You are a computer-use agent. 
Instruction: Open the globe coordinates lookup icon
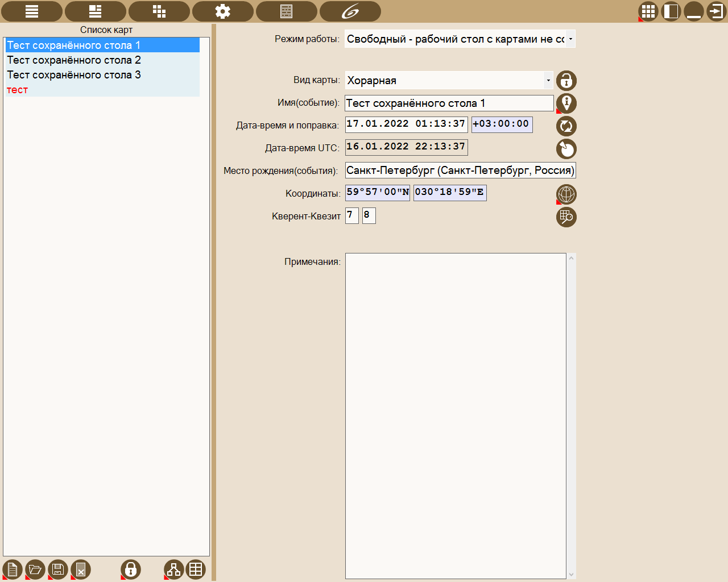pyautogui.click(x=566, y=194)
